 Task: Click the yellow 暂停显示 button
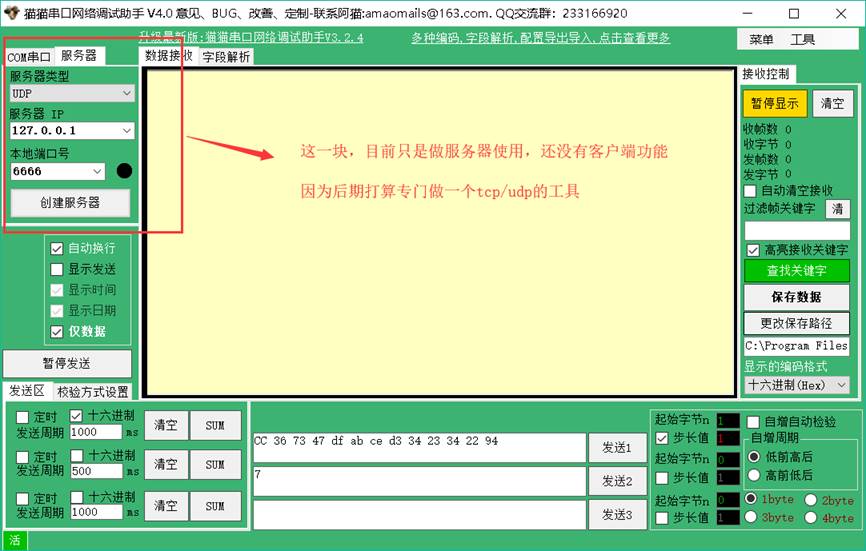tap(774, 103)
